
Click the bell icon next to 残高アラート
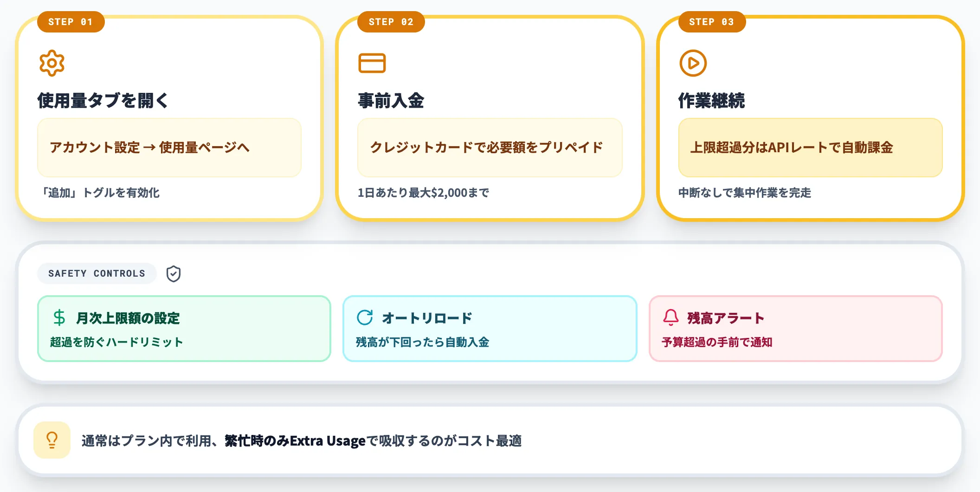tap(671, 318)
